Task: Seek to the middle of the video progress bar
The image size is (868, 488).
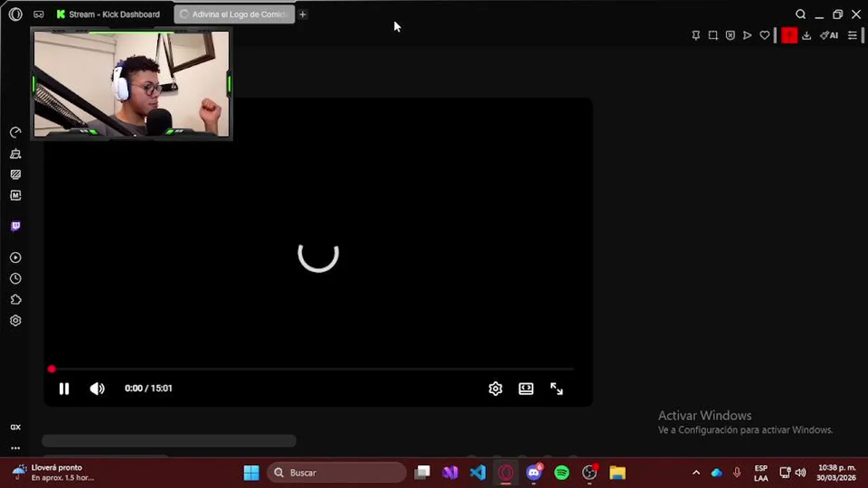Action: (312, 369)
